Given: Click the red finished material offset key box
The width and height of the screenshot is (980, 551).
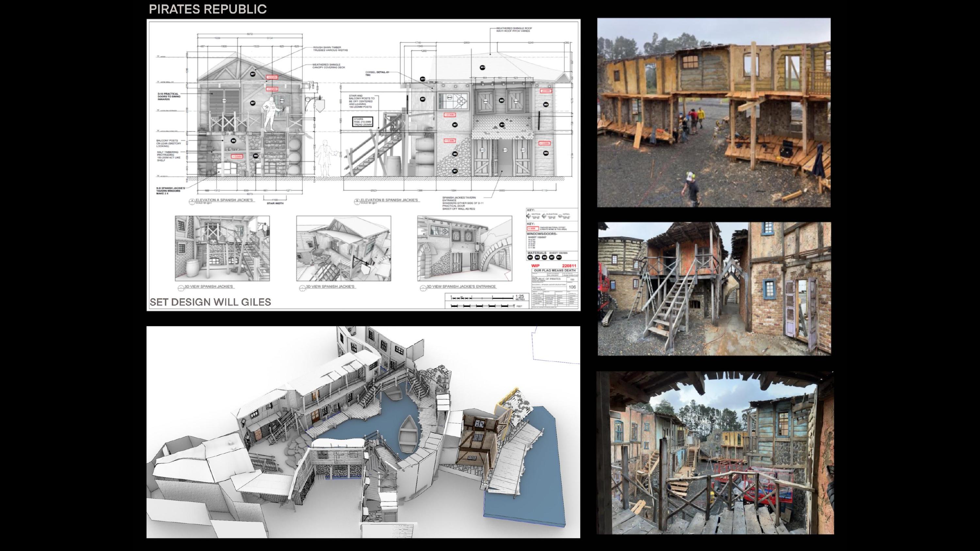Looking at the screenshot, I should point(533,228).
